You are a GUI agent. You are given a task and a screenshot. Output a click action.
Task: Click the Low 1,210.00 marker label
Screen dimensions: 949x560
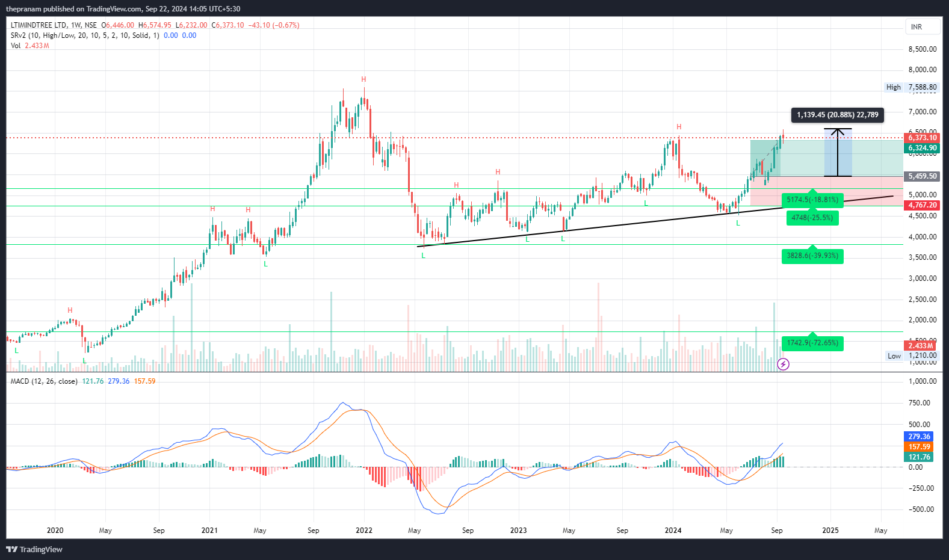[x=912, y=355]
